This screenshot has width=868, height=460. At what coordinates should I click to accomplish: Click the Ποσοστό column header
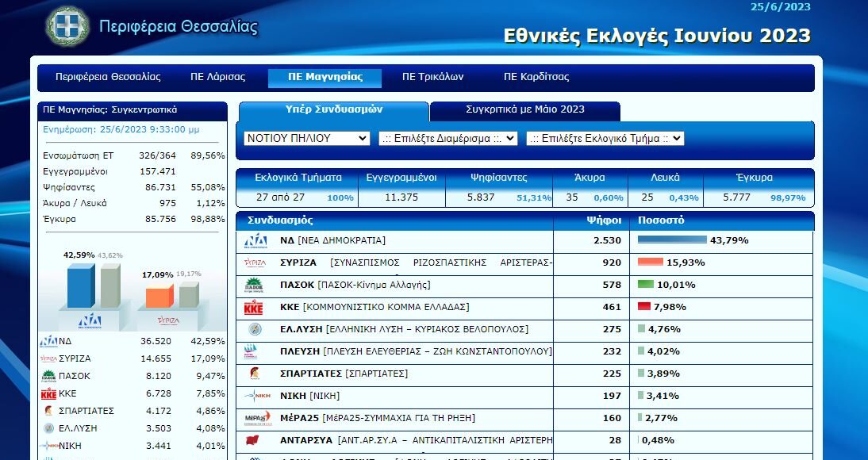pos(661,220)
